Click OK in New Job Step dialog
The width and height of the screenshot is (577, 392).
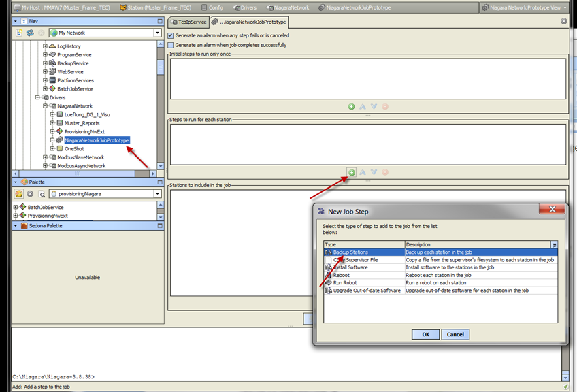click(425, 334)
